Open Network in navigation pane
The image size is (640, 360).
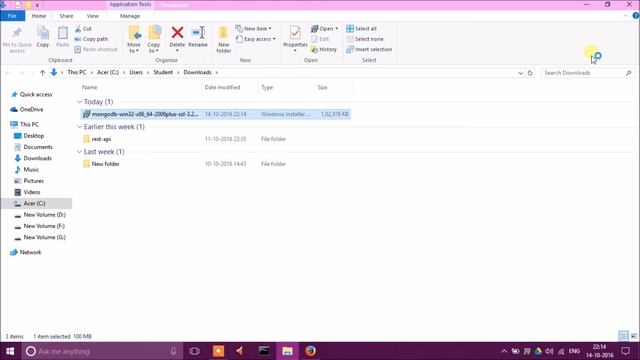coord(30,252)
